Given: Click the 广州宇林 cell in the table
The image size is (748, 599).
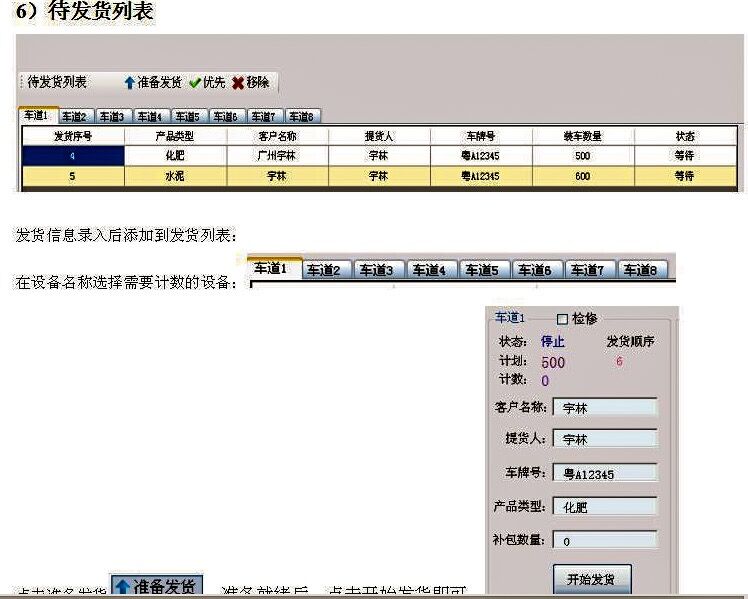Looking at the screenshot, I should (x=276, y=156).
